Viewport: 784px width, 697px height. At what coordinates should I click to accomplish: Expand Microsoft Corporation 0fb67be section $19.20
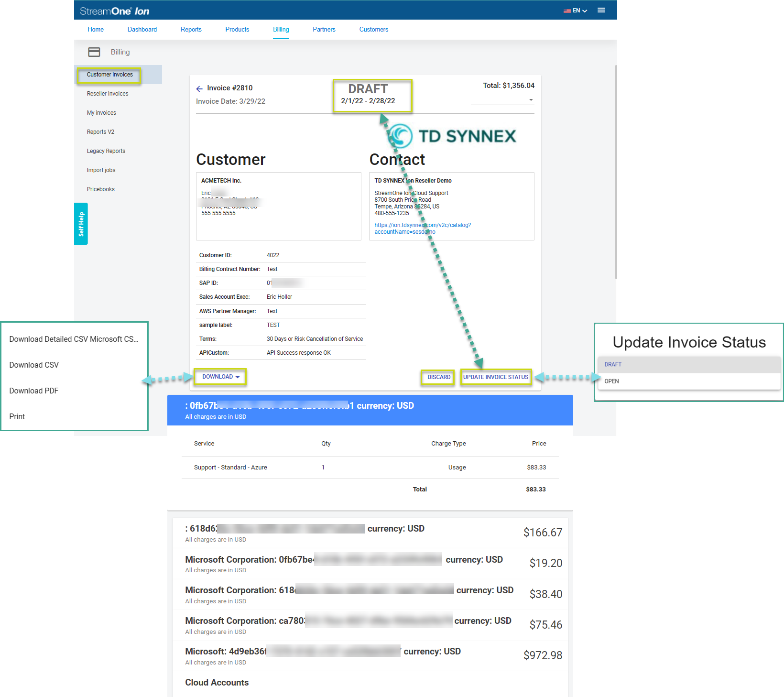pos(370,564)
